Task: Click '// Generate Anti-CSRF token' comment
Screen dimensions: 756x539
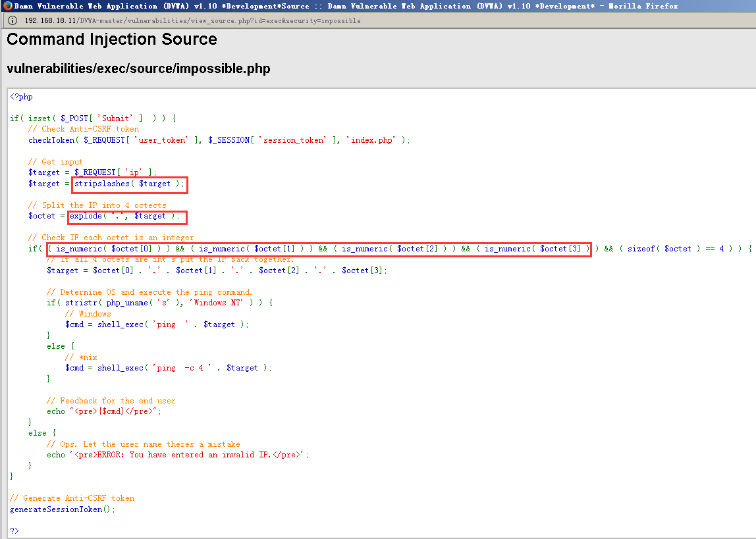Action: [x=72, y=498]
